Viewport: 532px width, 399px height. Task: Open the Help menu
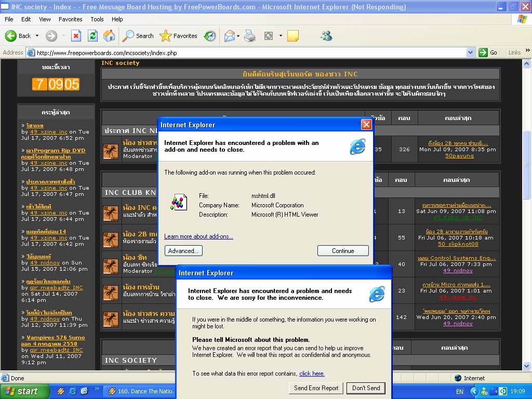[x=117, y=19]
